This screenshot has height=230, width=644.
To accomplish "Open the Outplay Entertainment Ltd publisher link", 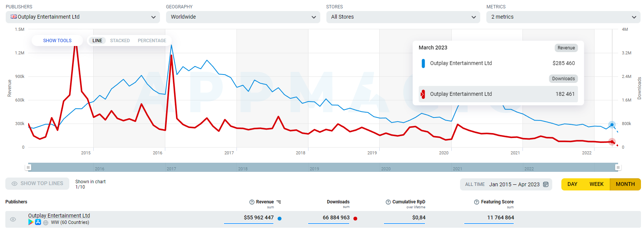I will 59,216.
